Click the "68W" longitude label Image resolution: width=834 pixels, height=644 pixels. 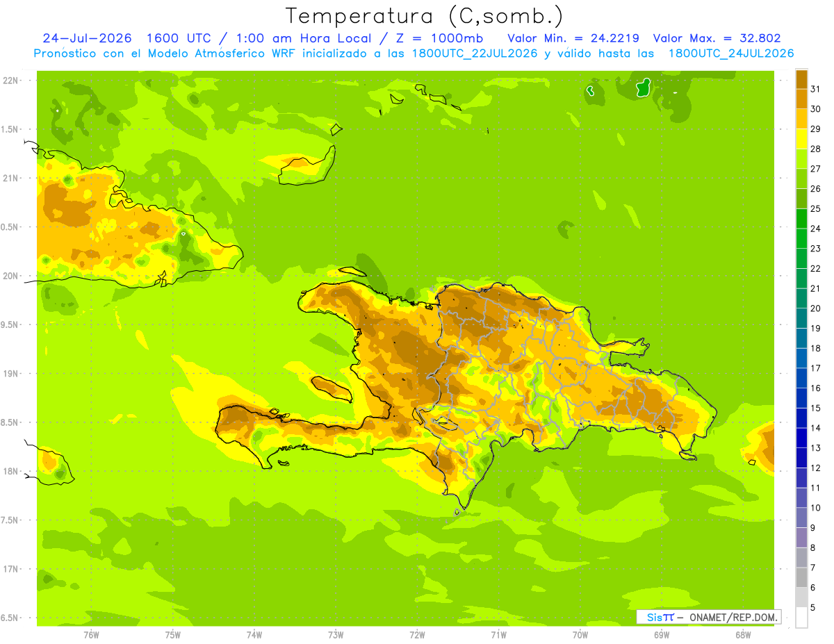point(743,635)
